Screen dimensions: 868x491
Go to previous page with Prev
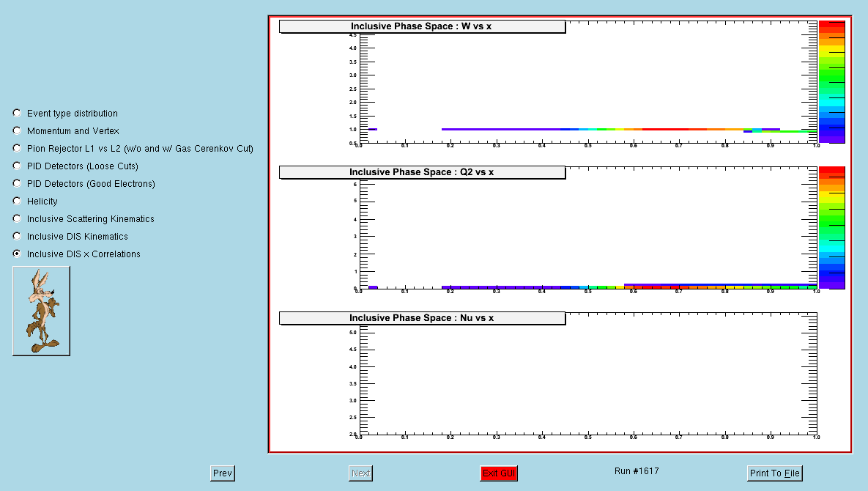[x=223, y=473]
